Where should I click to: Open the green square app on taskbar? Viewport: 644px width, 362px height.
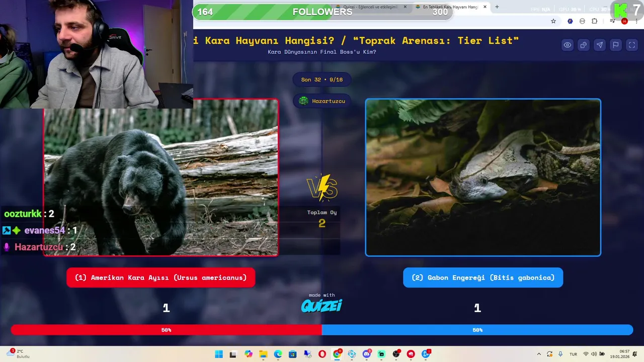click(381, 354)
